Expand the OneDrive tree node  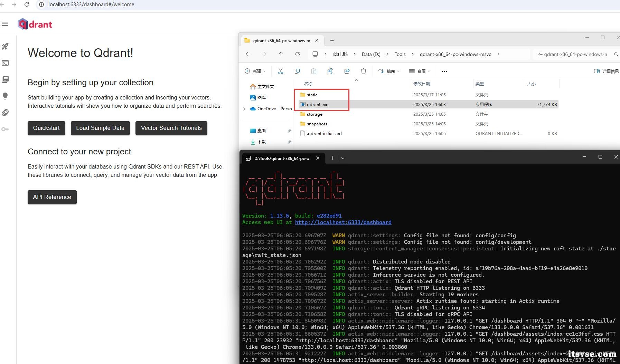coord(244,108)
